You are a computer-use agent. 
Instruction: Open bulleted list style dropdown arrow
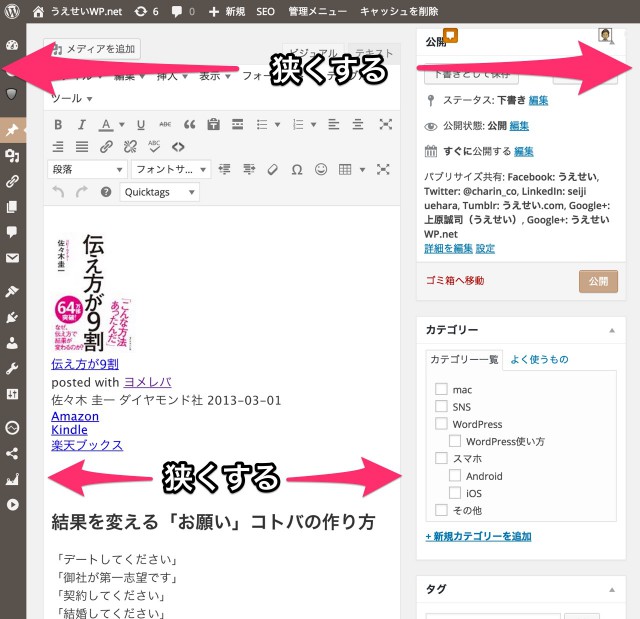278,125
